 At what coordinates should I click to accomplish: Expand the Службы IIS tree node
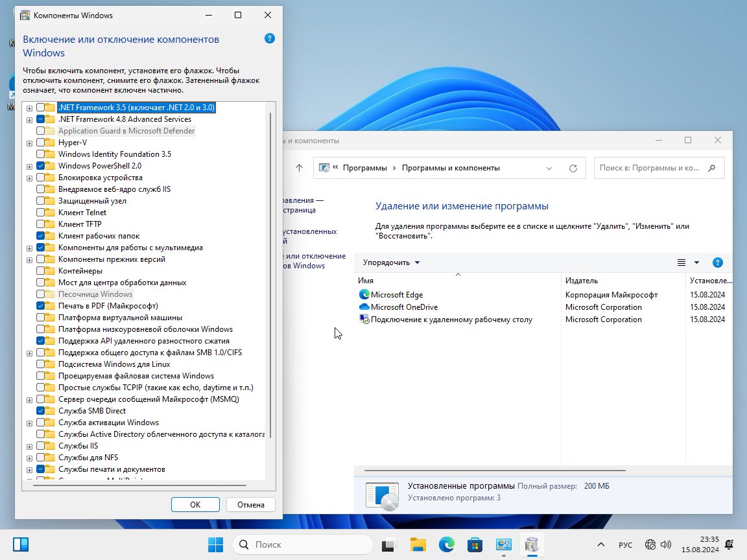29,446
